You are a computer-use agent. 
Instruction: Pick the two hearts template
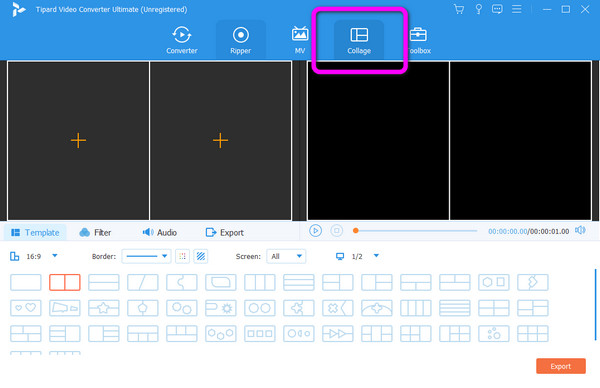(26, 308)
